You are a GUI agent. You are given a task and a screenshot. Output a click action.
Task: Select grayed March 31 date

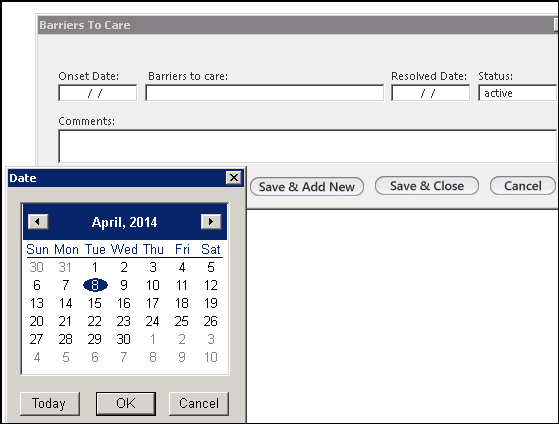click(x=65, y=267)
